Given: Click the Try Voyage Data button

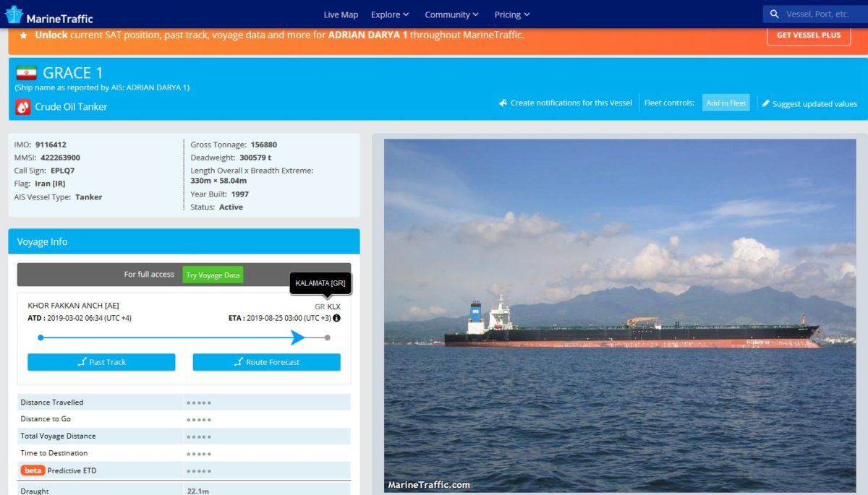Looking at the screenshot, I should pos(213,275).
